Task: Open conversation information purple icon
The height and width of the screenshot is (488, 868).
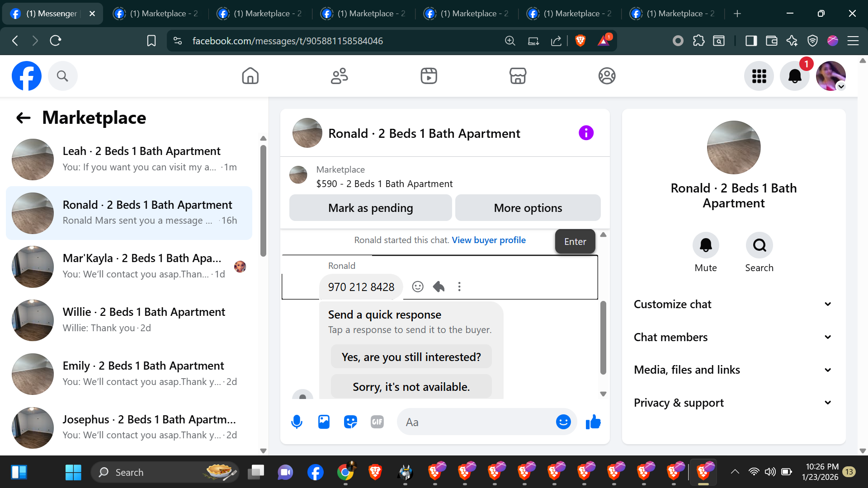Action: (x=586, y=133)
